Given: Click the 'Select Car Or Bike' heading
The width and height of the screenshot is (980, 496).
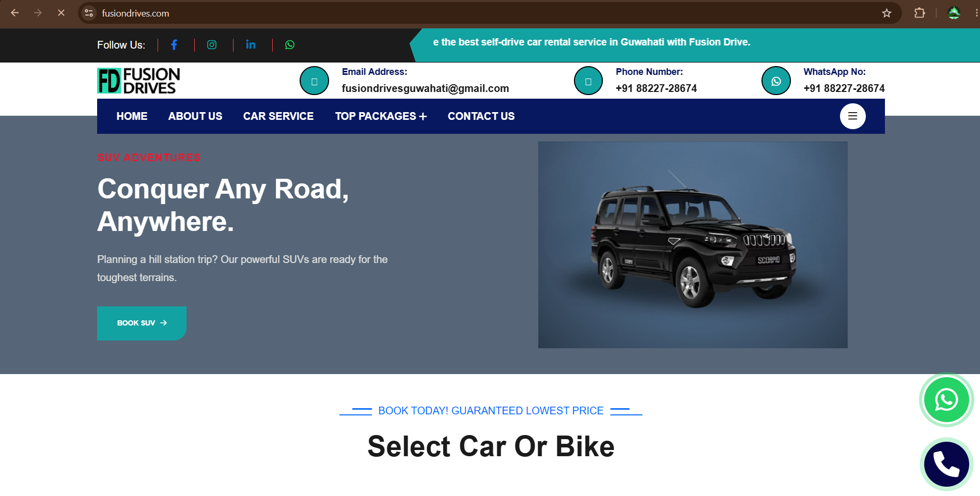Looking at the screenshot, I should [491, 446].
